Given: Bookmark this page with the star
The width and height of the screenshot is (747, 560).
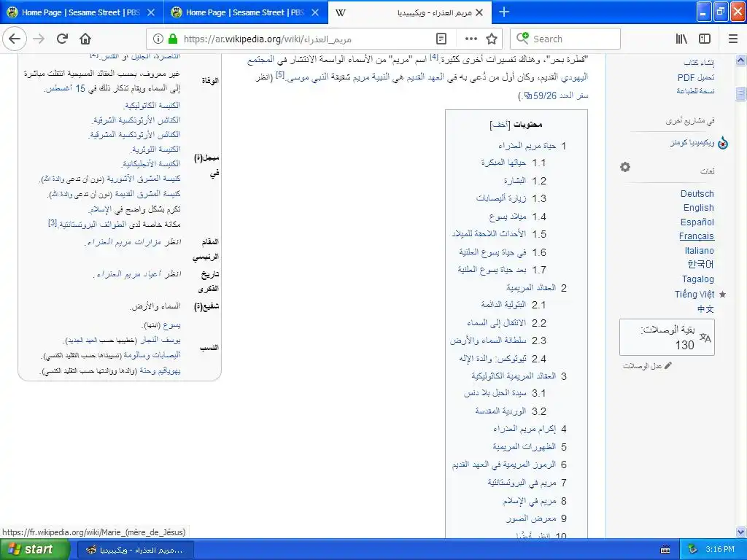Looking at the screenshot, I should click(491, 39).
